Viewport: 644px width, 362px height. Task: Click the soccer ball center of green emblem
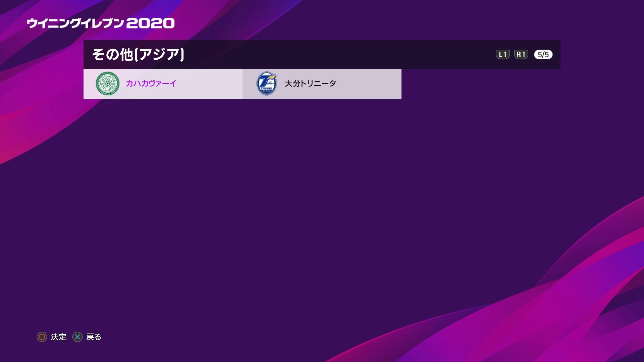tap(107, 83)
